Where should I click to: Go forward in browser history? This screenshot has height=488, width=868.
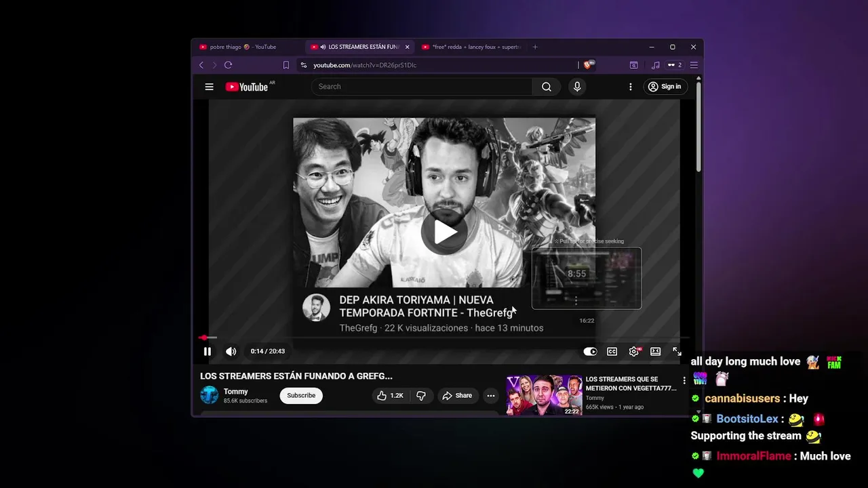click(214, 65)
